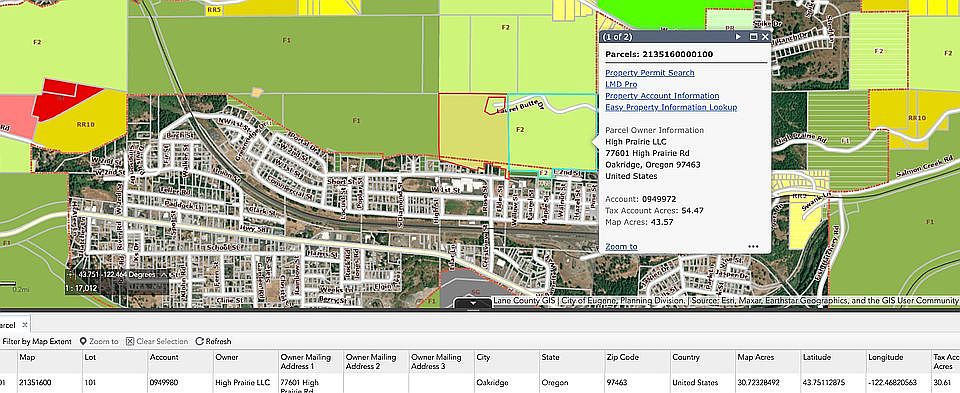Open Easy Property Information Lookup link
Viewport: 960px width, 393px height.
[671, 107]
